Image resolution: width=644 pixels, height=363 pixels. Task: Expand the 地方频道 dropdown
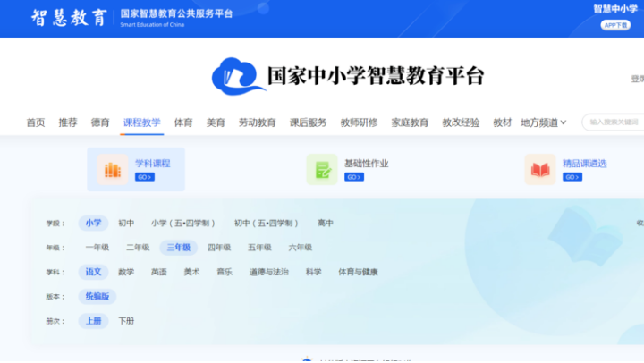coord(543,122)
